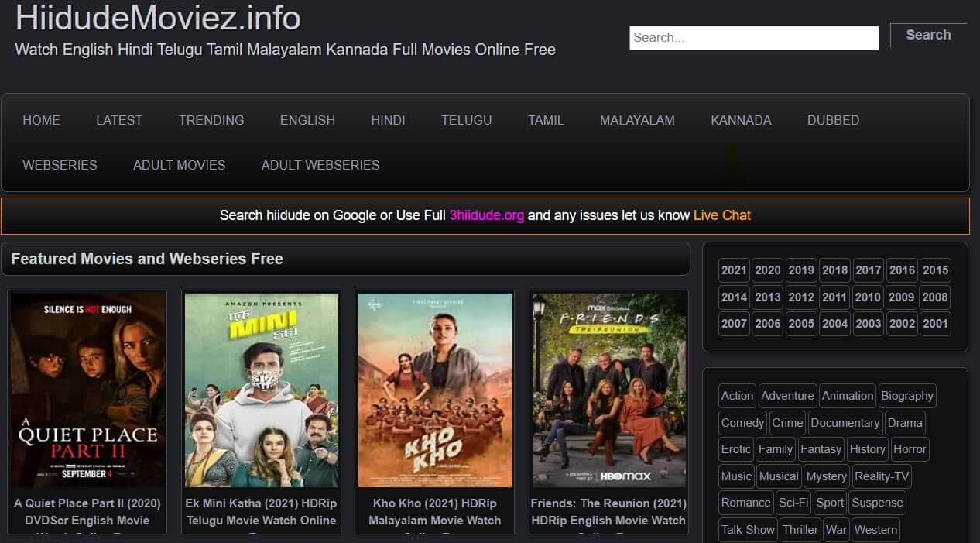Filter by year 2019
This screenshot has height=543, width=980.
coord(801,270)
